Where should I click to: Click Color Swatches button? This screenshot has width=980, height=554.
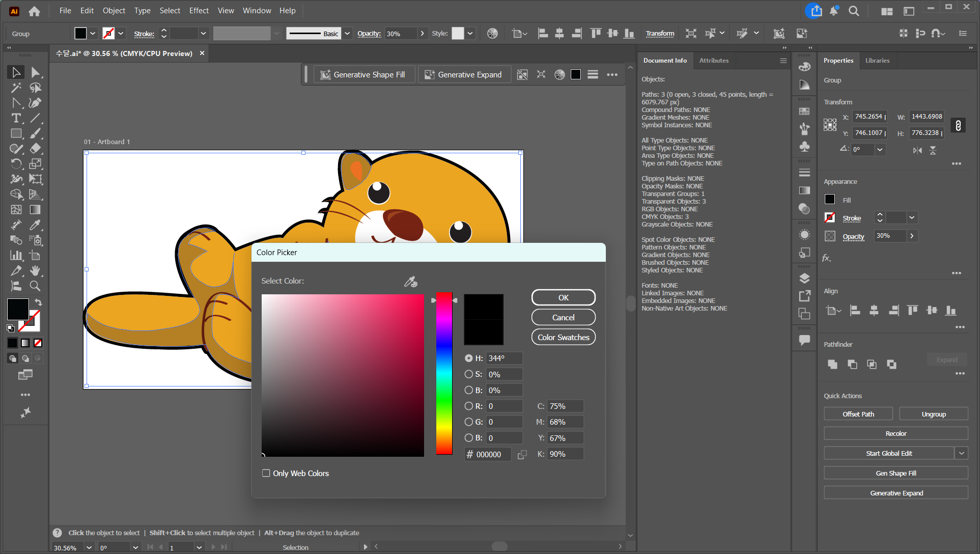563,337
